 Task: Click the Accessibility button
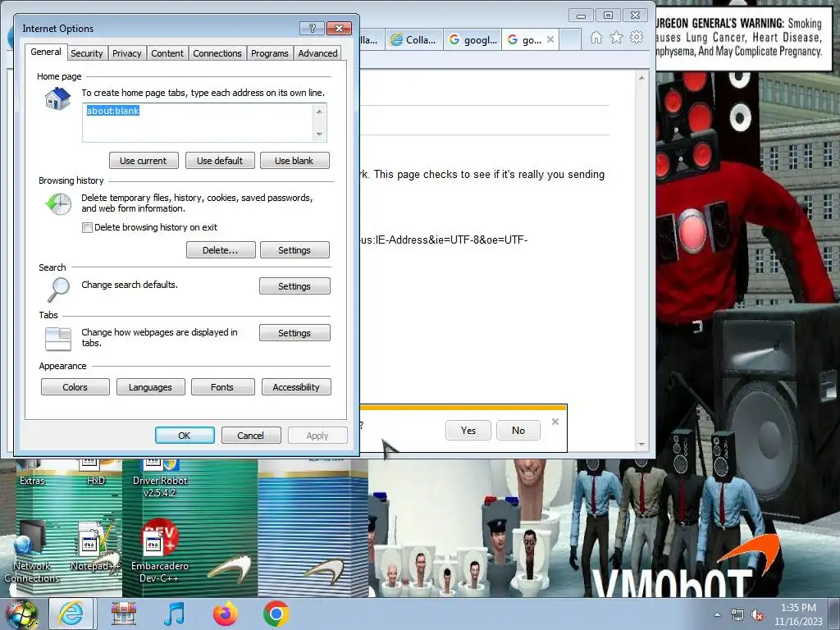296,387
